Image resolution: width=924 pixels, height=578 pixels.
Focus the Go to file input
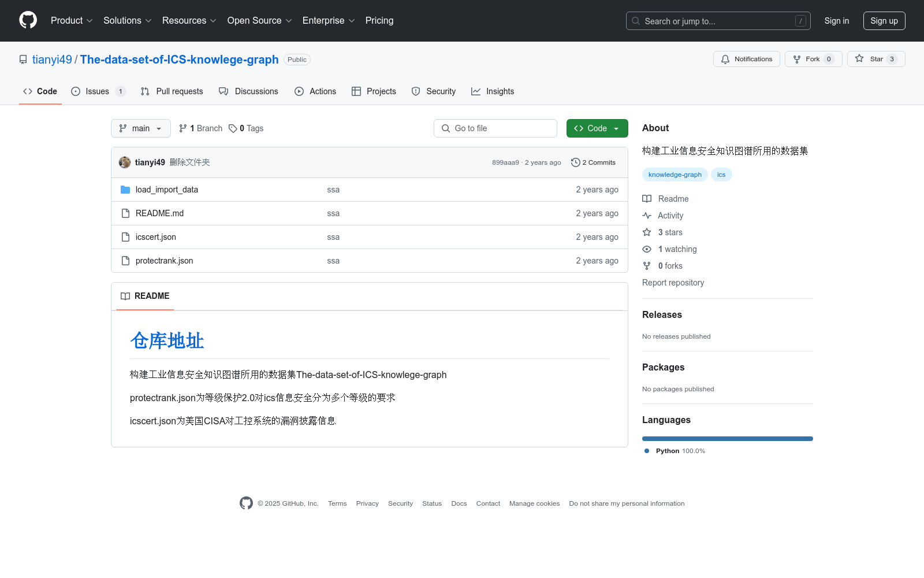click(x=495, y=128)
